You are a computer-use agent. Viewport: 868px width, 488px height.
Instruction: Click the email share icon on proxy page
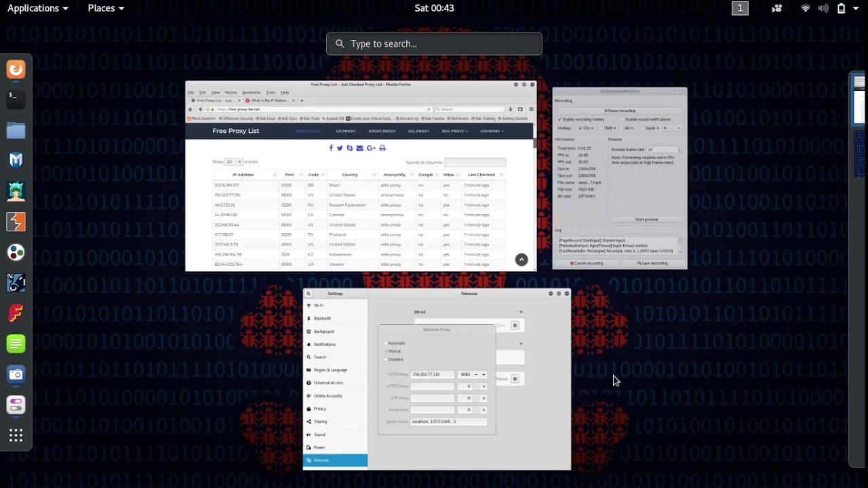point(359,148)
